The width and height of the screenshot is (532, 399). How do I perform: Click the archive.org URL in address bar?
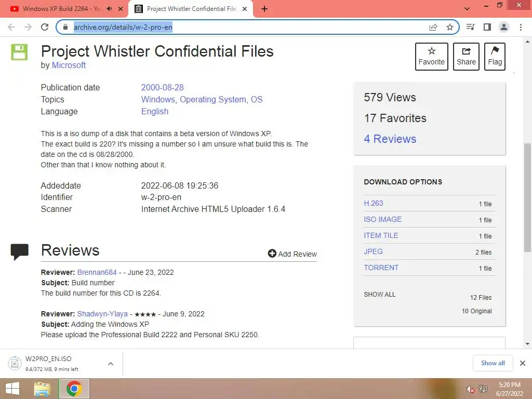pos(123,27)
